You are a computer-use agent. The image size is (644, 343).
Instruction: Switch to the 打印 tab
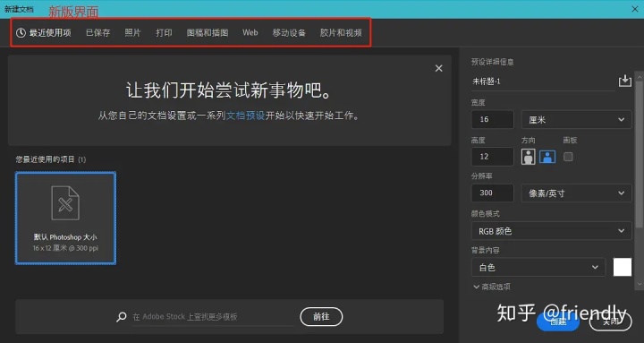coord(164,32)
